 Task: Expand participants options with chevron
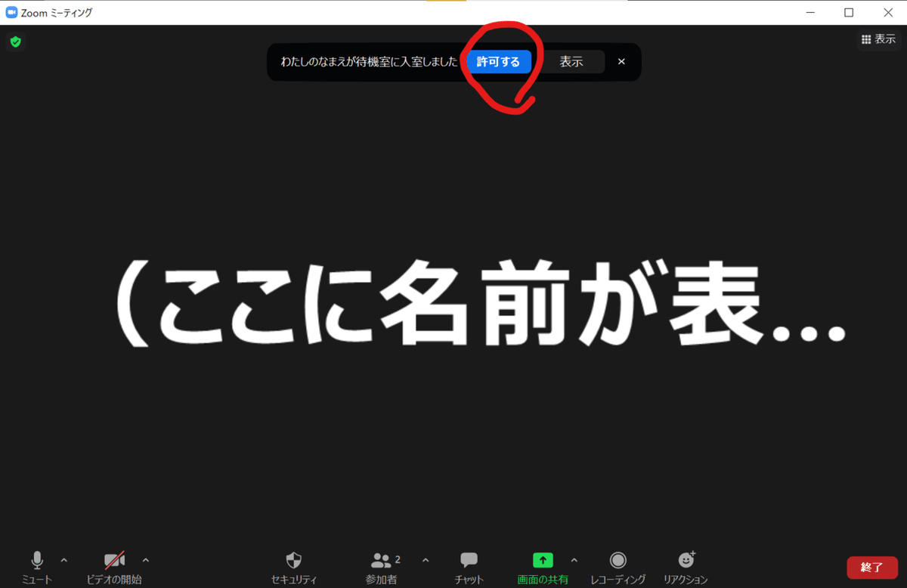[425, 559]
